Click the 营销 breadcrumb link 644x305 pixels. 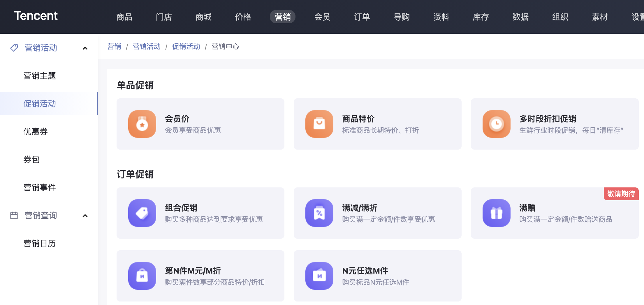[x=114, y=47]
